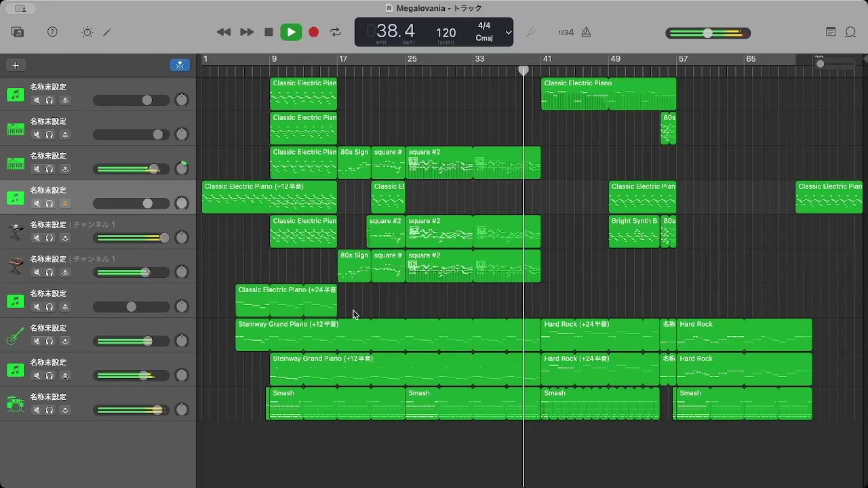Image resolution: width=868 pixels, height=488 pixels.
Task: Open the Cmaj key signature popup
Action: coord(484,39)
